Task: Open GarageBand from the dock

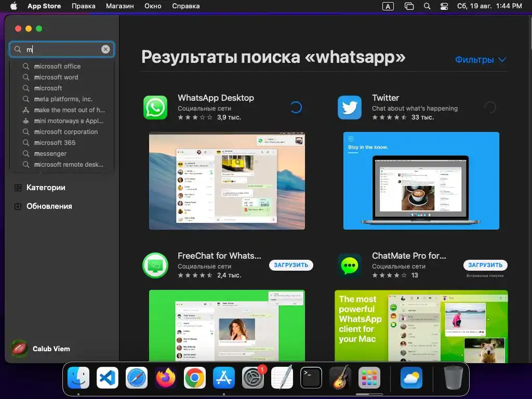Action: point(340,378)
